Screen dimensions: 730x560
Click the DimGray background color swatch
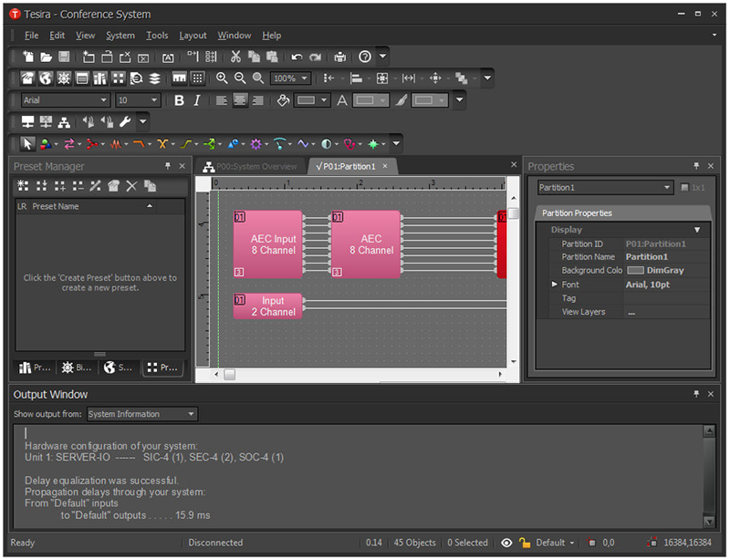click(x=635, y=271)
